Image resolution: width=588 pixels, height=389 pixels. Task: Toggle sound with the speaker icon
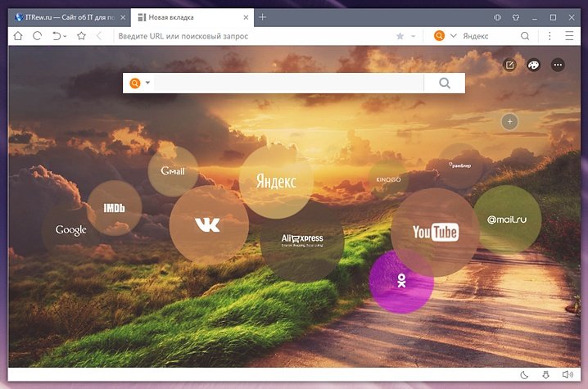click(568, 374)
